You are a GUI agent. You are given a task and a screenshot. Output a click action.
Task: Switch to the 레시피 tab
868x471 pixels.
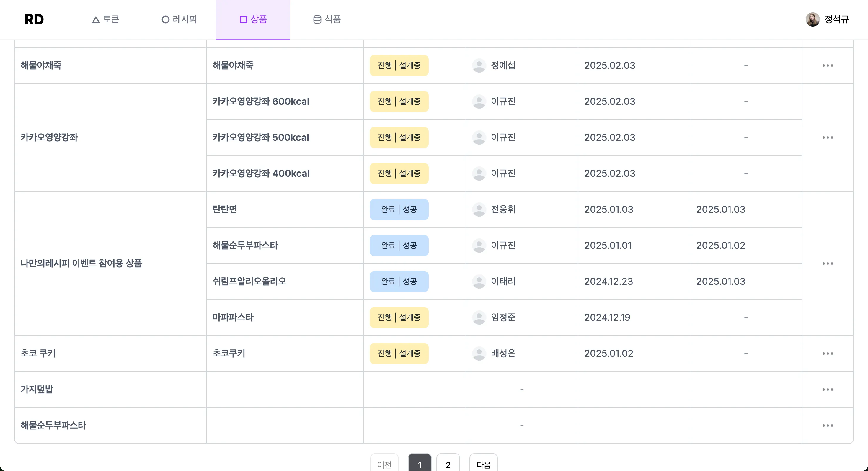[179, 19]
